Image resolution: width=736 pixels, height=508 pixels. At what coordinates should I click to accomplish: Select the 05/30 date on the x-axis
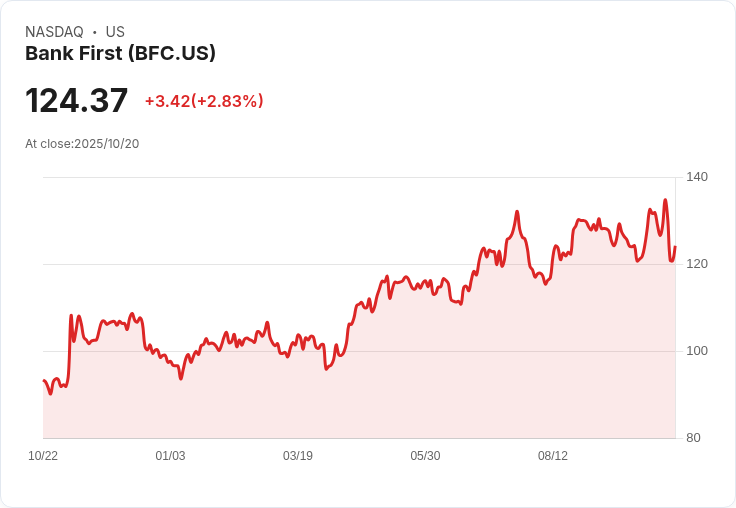[425, 456]
